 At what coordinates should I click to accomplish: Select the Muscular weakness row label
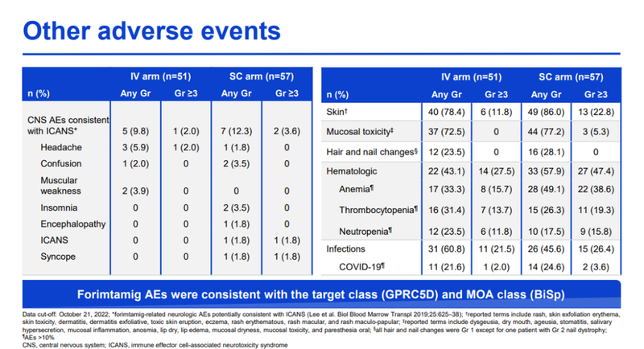[x=63, y=187]
